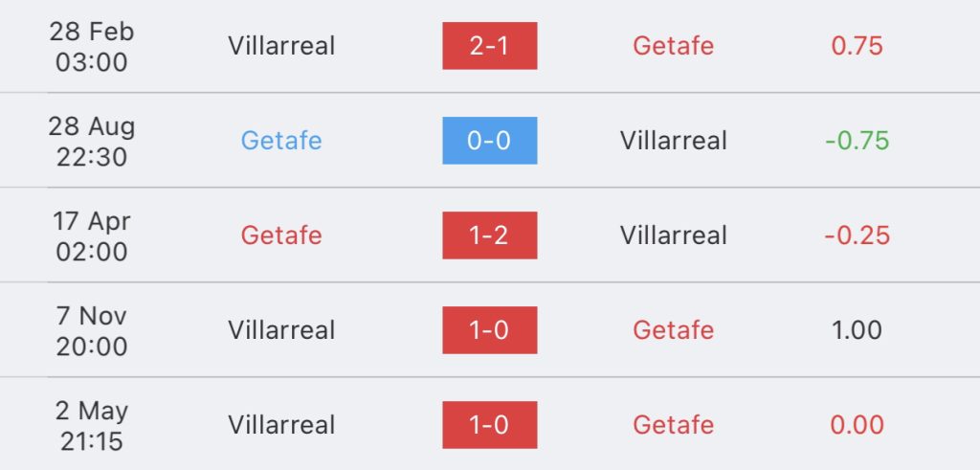Select Villarreal in the 2 May row
The image size is (980, 470).
coord(281,425)
